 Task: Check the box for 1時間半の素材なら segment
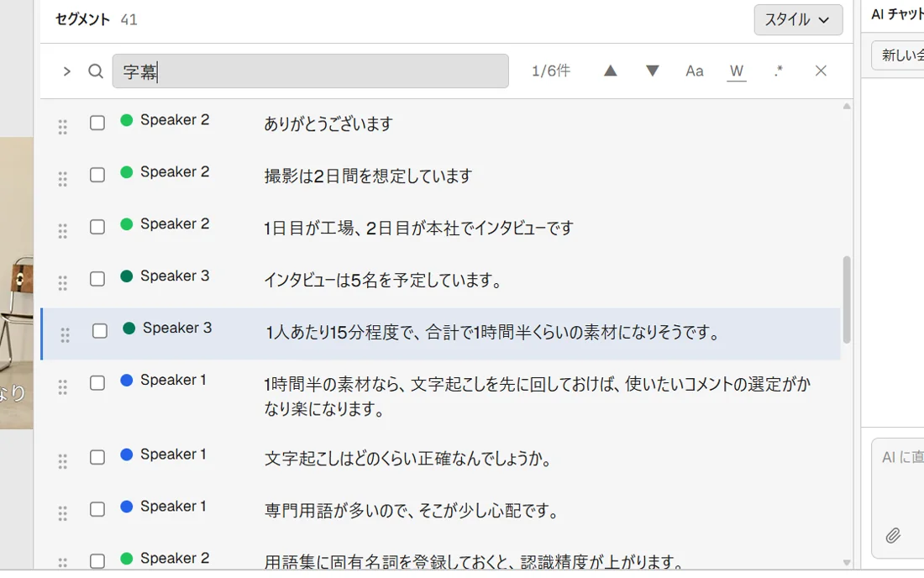(97, 383)
